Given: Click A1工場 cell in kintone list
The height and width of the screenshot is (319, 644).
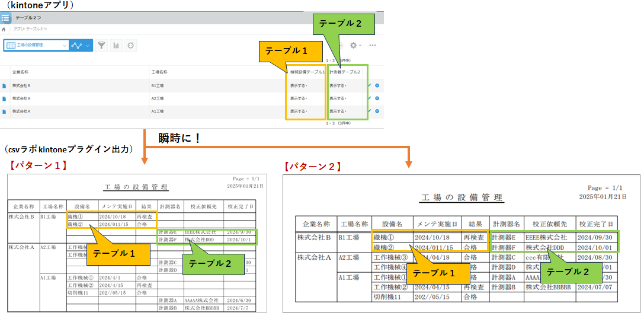Looking at the screenshot, I should 158,111.
